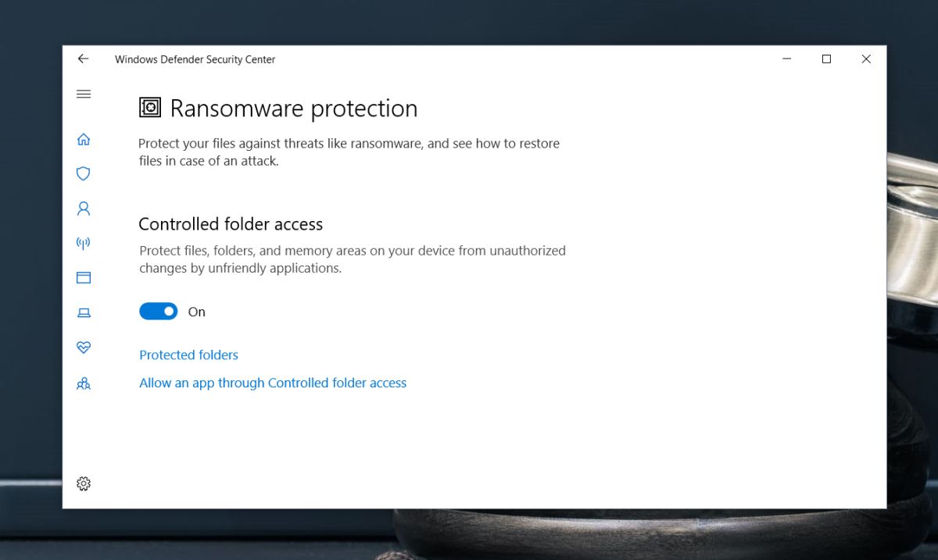Viewport: 938px width, 560px height.
Task: Click the Ransomware protection heading icon
Action: tap(150, 108)
